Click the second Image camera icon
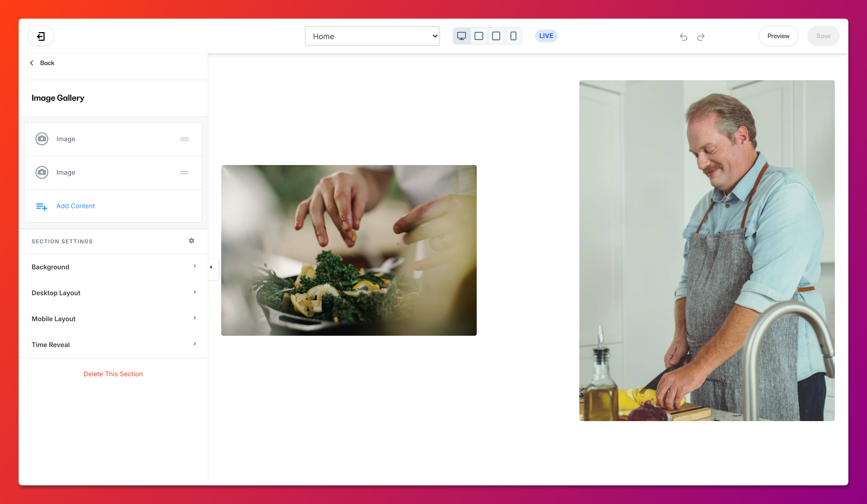Screen dimensions: 867x504 point(42,172)
